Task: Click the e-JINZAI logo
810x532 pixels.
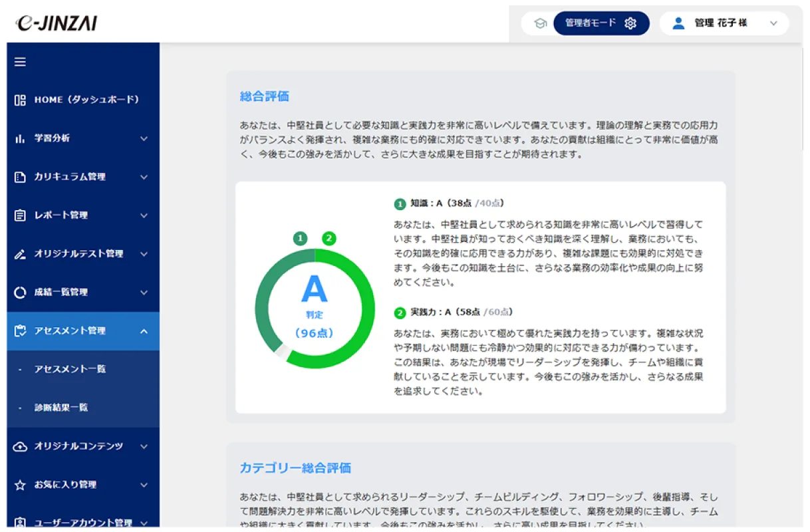Action: pos(57,23)
